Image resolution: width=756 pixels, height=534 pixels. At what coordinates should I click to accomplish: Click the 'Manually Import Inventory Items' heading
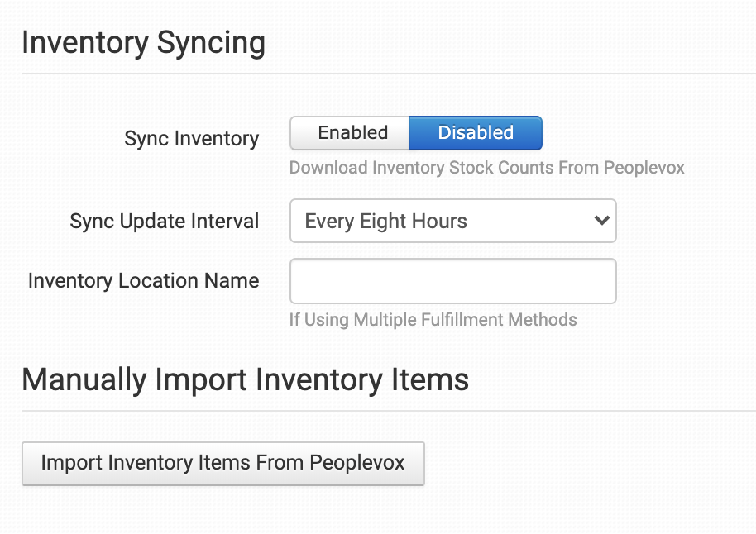point(245,379)
